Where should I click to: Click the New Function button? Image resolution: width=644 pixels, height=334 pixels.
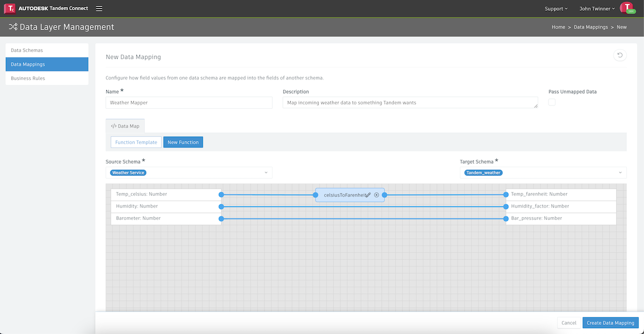(x=183, y=142)
